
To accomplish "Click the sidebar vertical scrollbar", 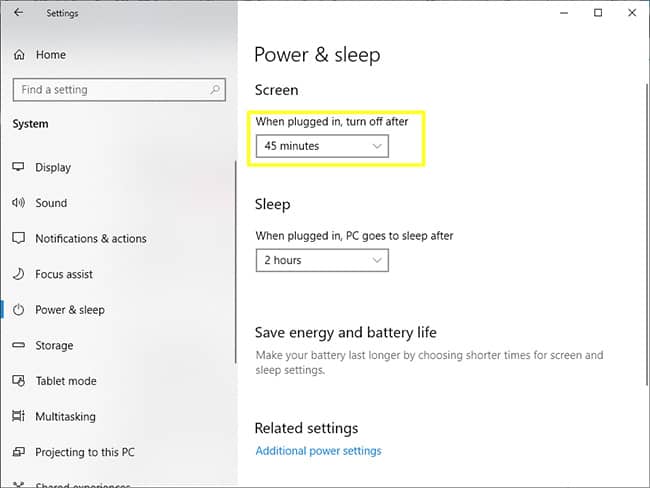I will click(235, 262).
